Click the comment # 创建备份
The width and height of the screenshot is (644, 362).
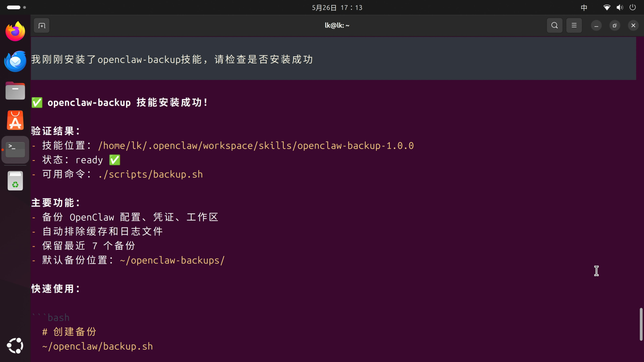pos(69,332)
